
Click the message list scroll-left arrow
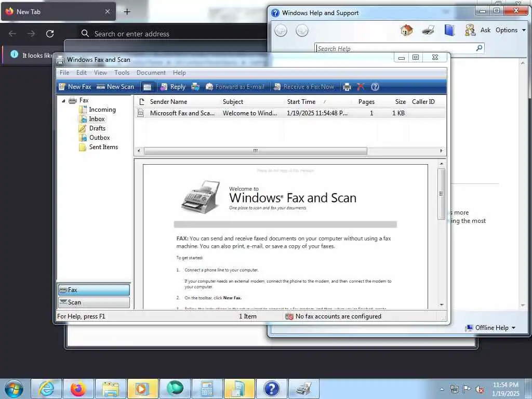point(138,151)
